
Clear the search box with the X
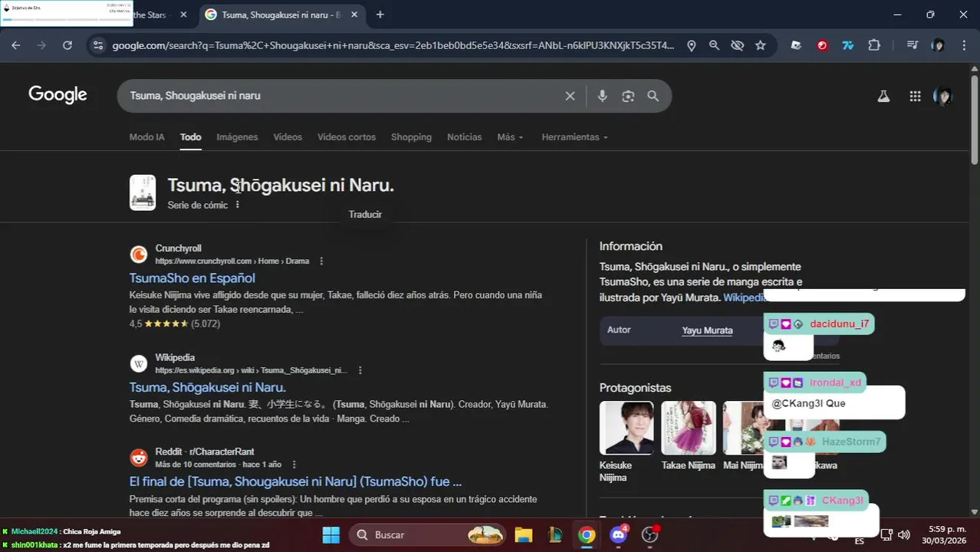click(570, 96)
